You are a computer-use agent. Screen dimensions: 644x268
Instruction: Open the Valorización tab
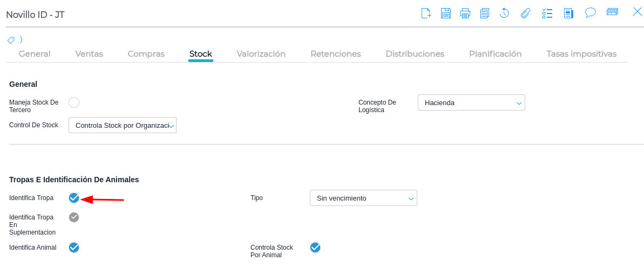click(x=261, y=54)
